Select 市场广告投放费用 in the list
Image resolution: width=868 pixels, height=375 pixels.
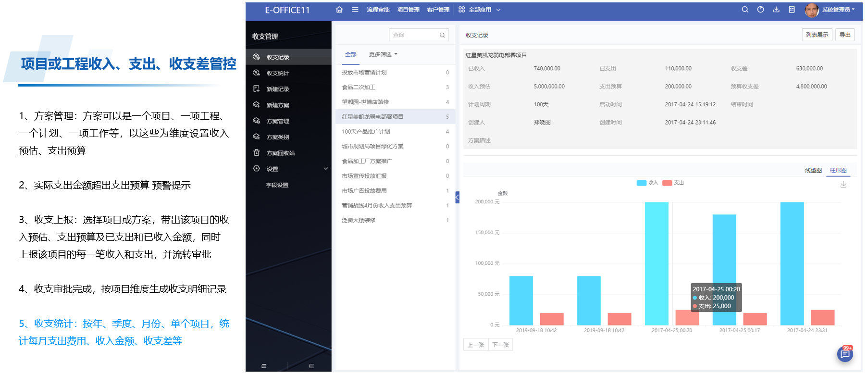(x=395, y=190)
